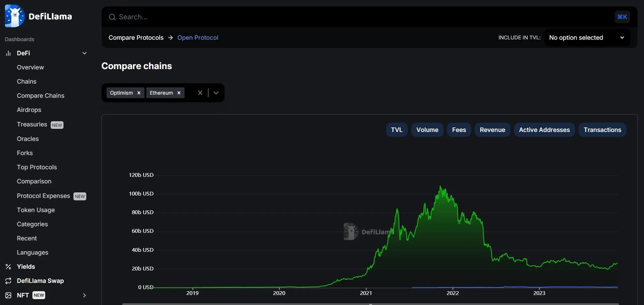Click the Yields percent icon
This screenshot has height=305, width=644.
(x=8, y=267)
